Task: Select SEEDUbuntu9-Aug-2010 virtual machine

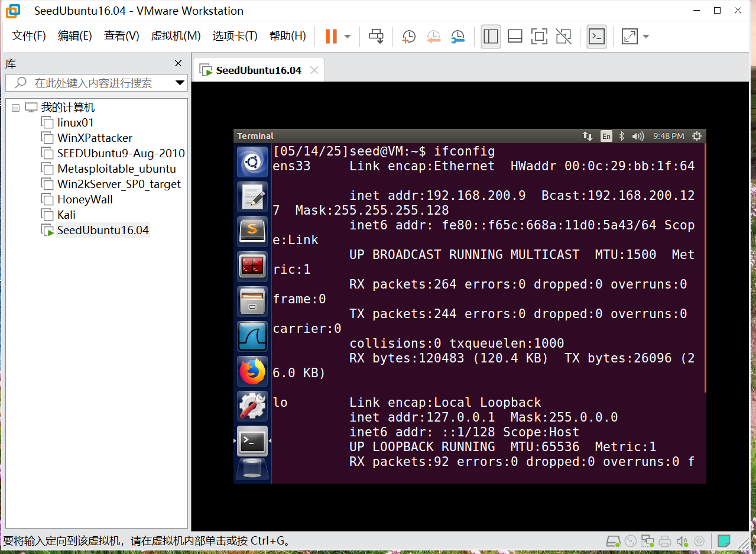Action: [x=121, y=154]
